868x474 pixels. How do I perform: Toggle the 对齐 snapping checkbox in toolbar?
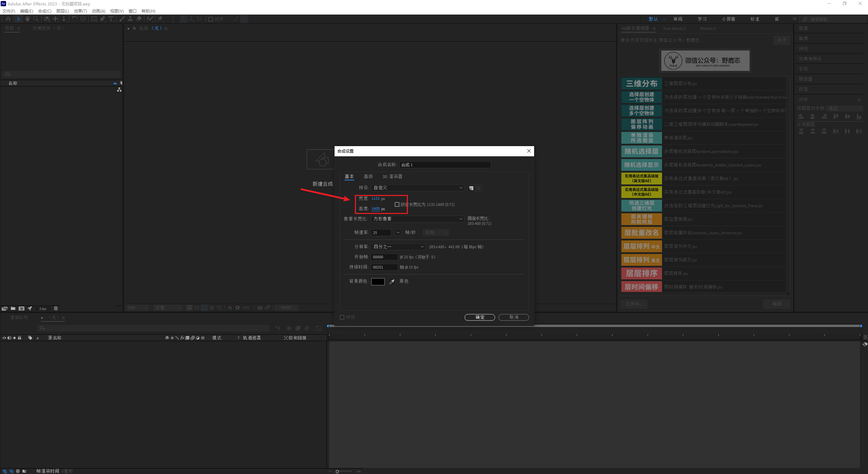click(211, 19)
